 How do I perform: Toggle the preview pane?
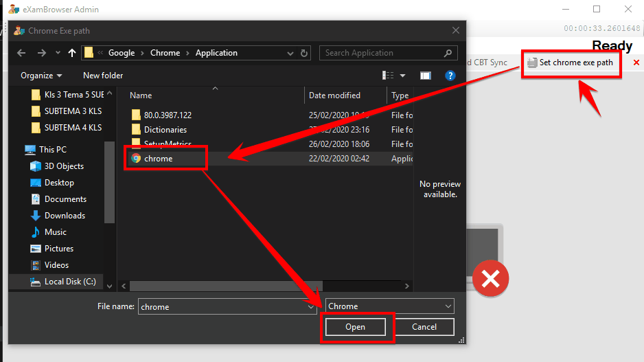click(x=426, y=76)
